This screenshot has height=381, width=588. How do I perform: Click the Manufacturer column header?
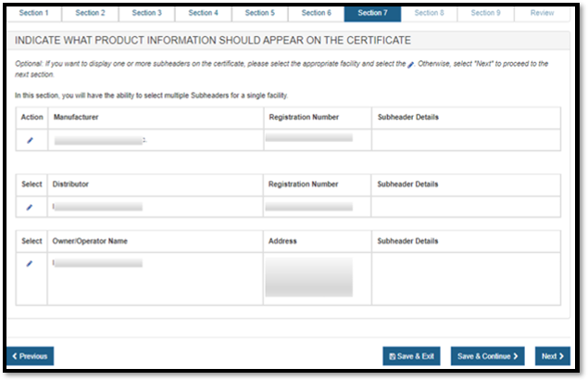point(76,118)
